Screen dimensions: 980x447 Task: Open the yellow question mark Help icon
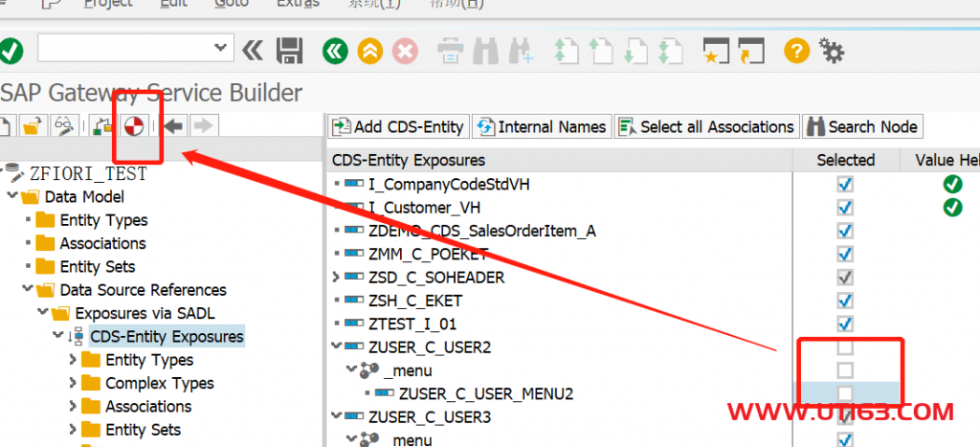[x=795, y=51]
